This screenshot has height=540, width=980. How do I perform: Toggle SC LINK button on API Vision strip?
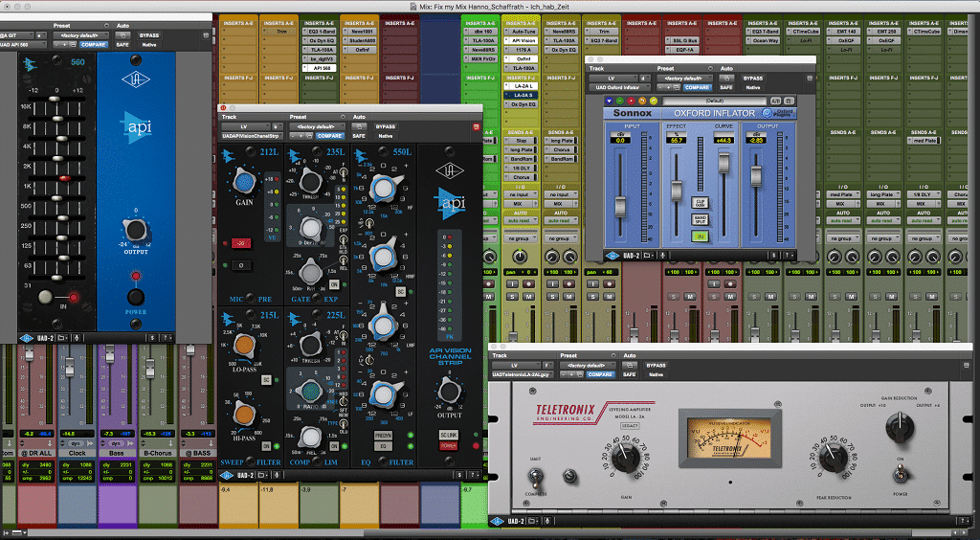[447, 435]
